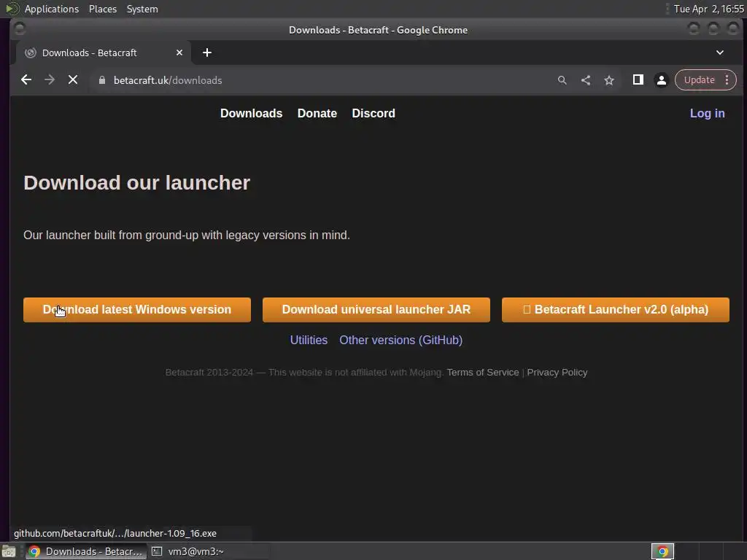Get Betacraft Launcher v2.0 alpha
Screen dimensions: 747x560
tap(616, 310)
